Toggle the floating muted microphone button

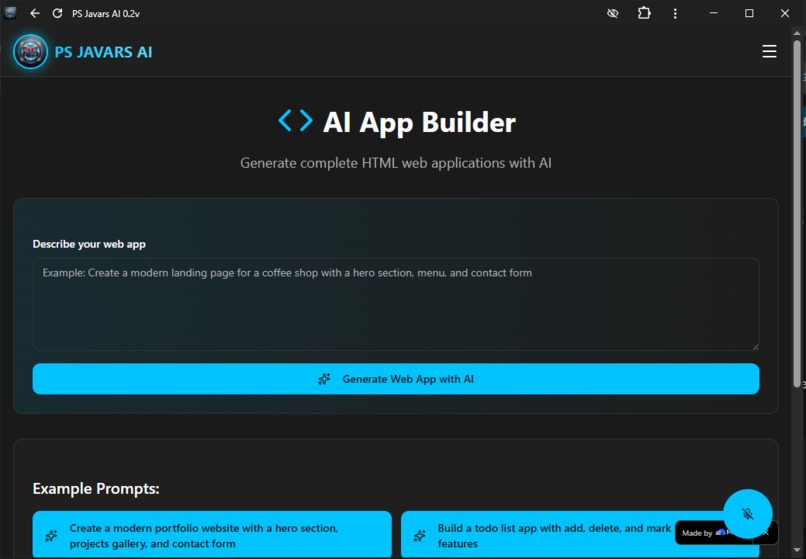pos(747,513)
